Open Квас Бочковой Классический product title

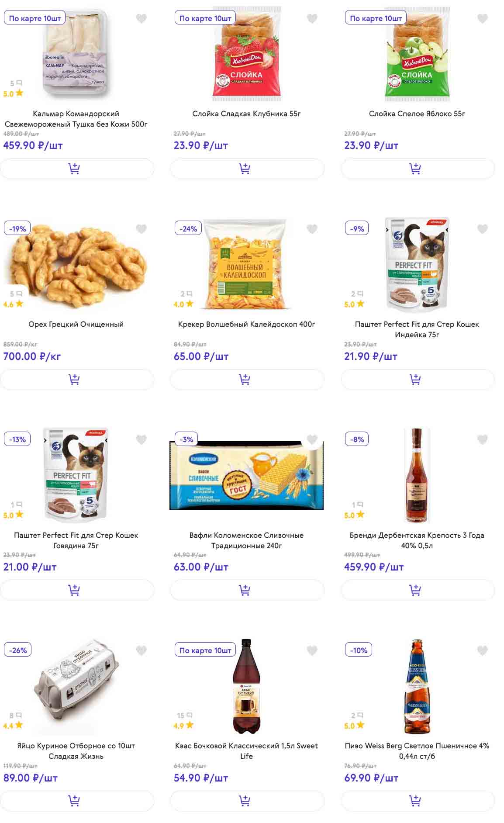pyautogui.click(x=246, y=750)
